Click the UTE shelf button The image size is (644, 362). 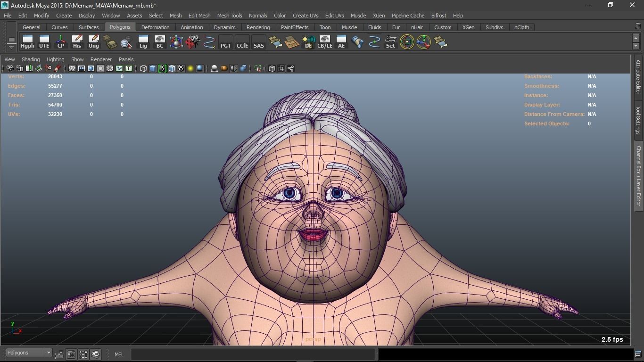44,42
